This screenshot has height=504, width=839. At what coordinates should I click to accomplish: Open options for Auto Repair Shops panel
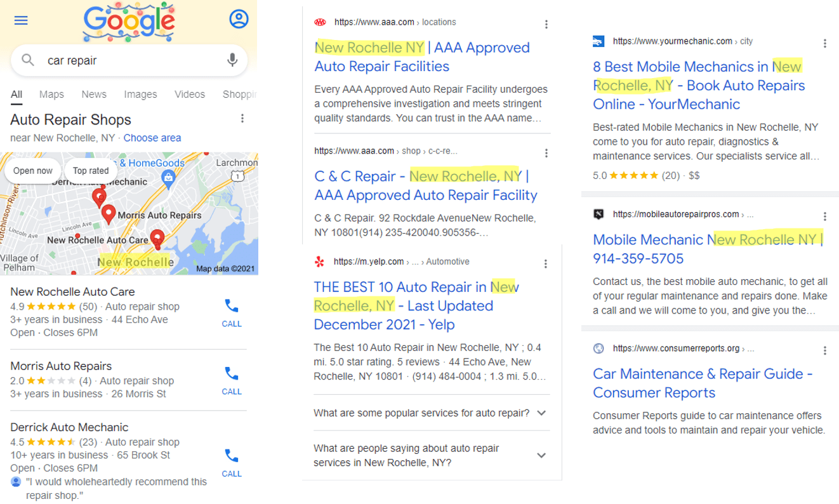coord(242,119)
